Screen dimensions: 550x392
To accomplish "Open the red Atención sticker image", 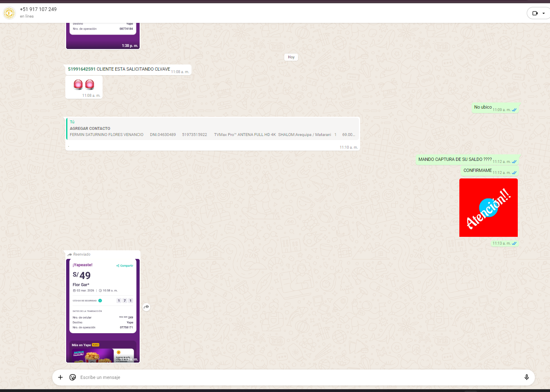I will pyautogui.click(x=488, y=207).
